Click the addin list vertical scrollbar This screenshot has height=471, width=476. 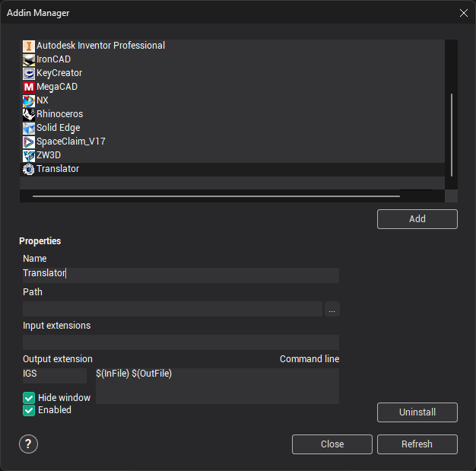point(452,134)
